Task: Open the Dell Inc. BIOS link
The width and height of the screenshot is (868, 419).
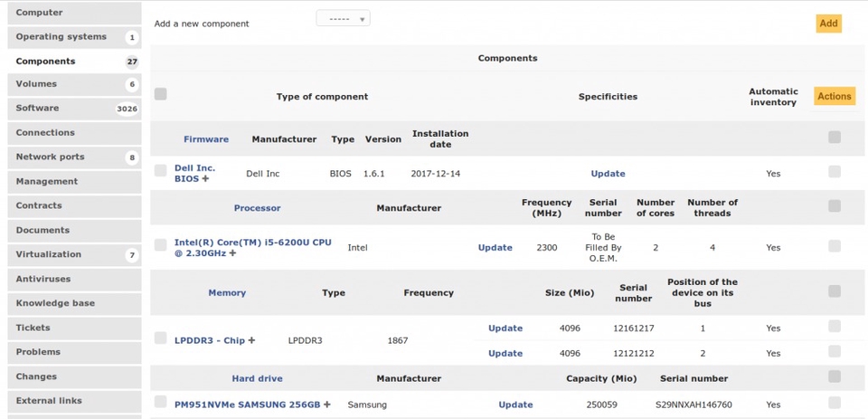Action: pyautogui.click(x=195, y=174)
